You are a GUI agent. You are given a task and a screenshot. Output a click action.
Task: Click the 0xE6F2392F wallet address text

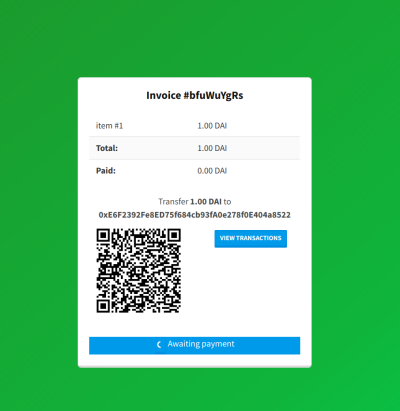pos(195,215)
